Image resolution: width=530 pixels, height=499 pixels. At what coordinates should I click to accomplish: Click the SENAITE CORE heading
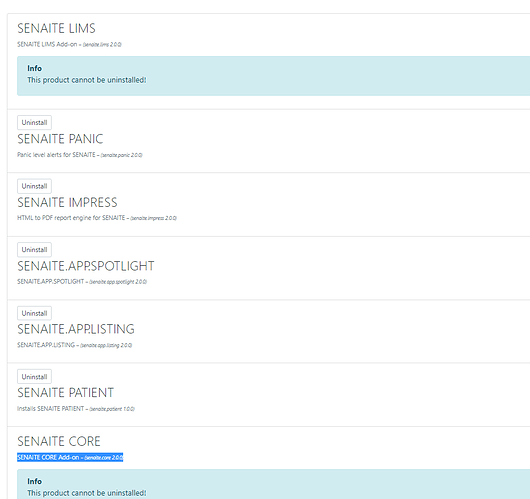coord(59,442)
